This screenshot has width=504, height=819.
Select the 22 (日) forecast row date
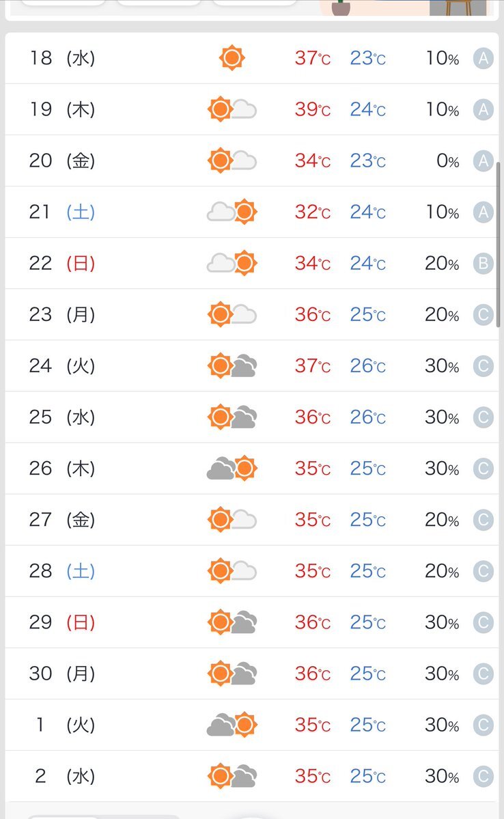(x=62, y=263)
